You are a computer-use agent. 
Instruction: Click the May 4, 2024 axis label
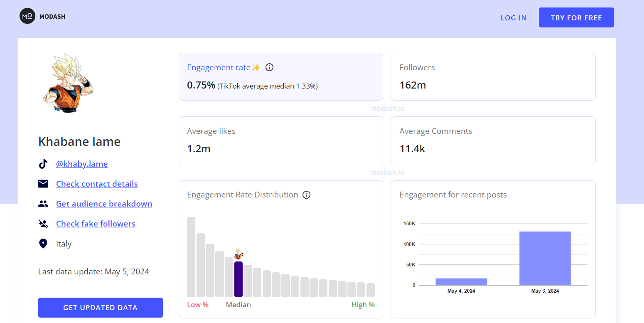[461, 291]
